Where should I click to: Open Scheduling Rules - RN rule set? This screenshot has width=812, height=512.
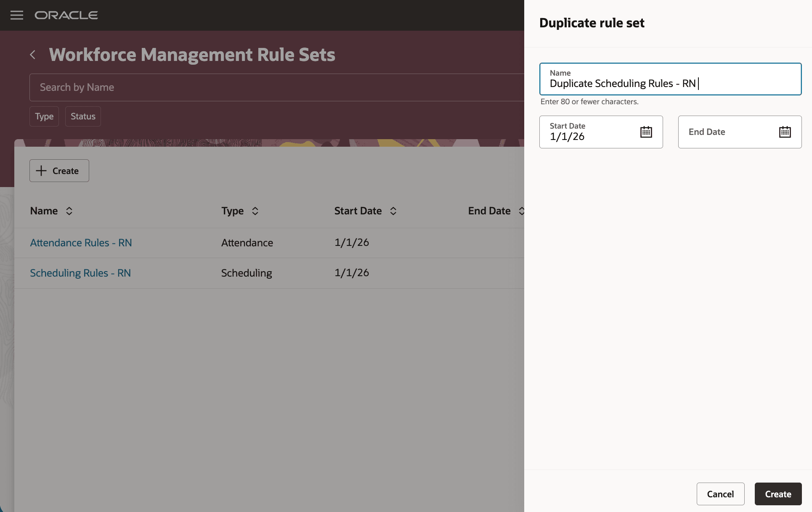tap(80, 273)
